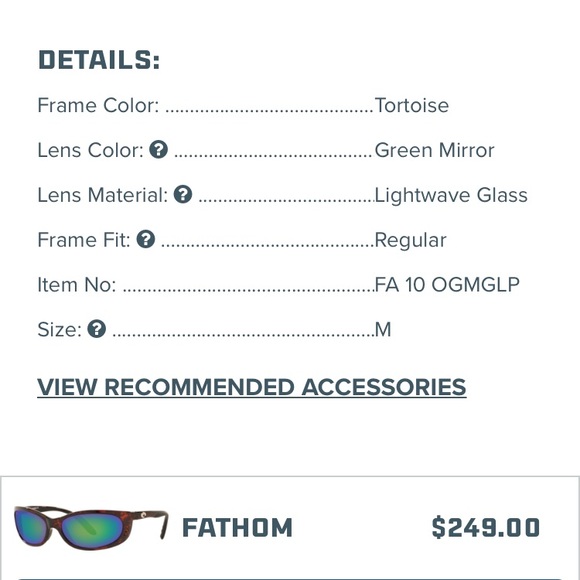Open the Lens Material help icon
Image resolution: width=580 pixels, height=580 pixels.
(x=183, y=195)
